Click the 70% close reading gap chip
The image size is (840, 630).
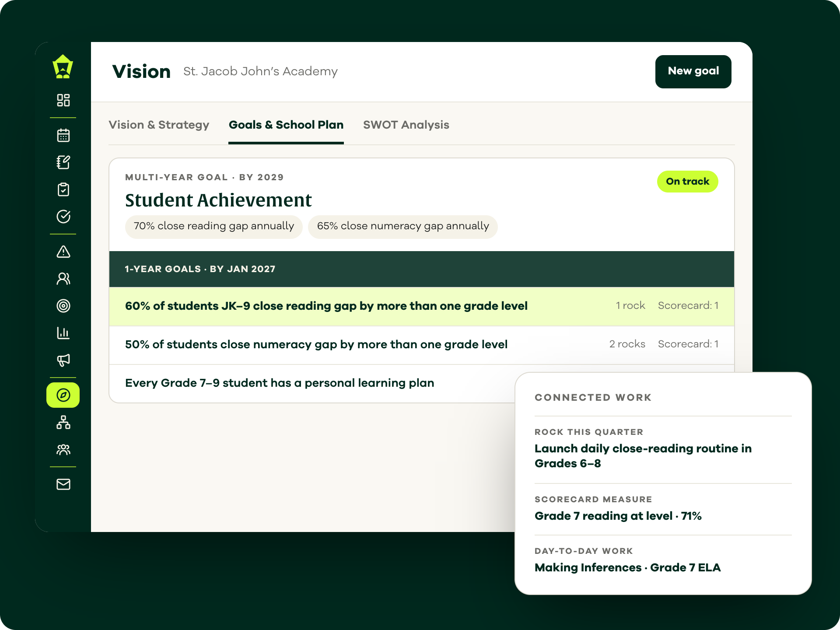click(214, 227)
